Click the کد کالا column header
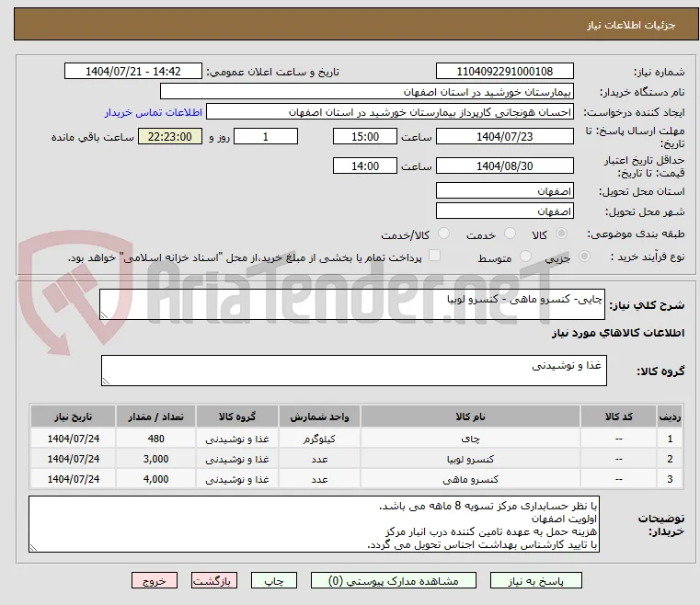Image resolution: width=700 pixels, height=605 pixels. click(x=618, y=417)
